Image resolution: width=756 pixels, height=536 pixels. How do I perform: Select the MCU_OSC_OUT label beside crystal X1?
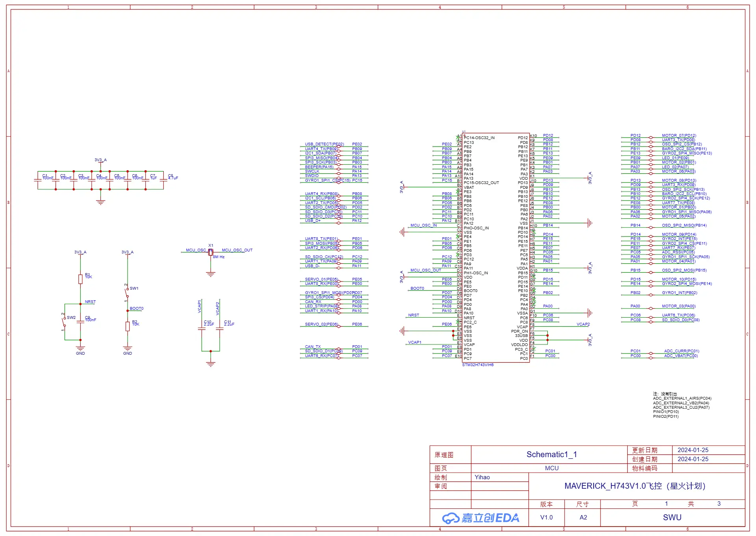pos(237,250)
